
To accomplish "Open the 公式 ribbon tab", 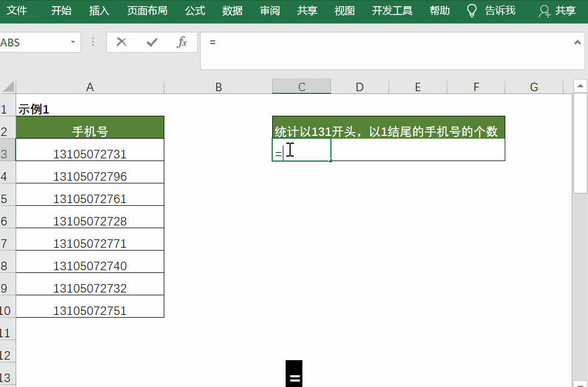I will (x=195, y=11).
